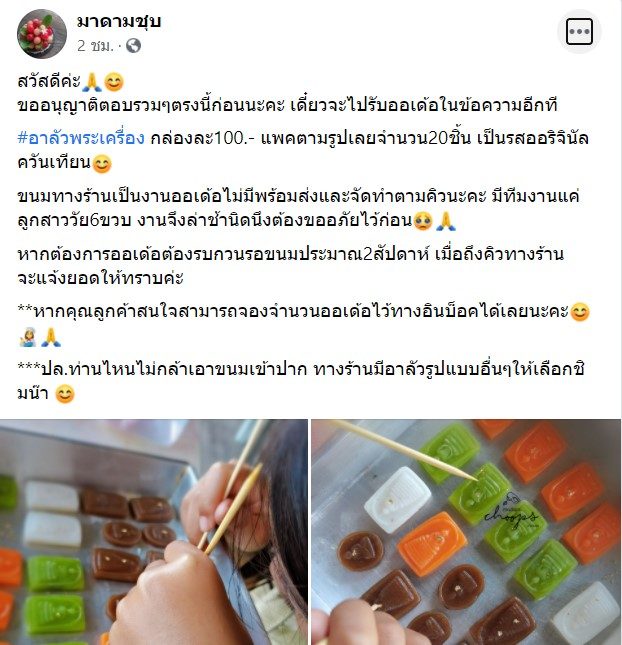
Task: Click the praying hands emoji after สวัสดีค่ะ
Action: pos(92,82)
